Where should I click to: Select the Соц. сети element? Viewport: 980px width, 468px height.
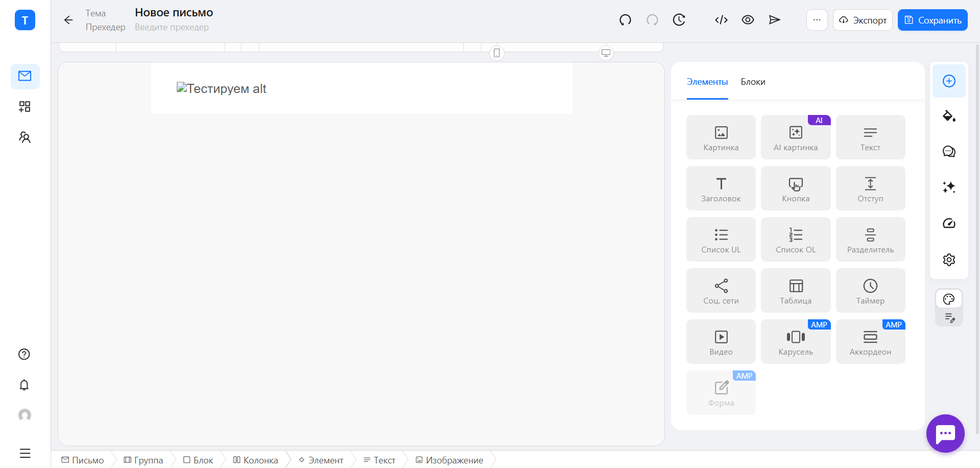click(721, 290)
